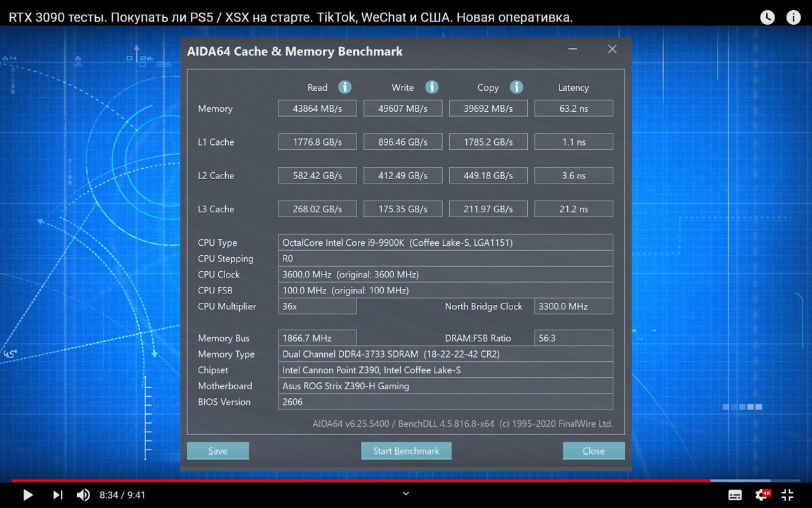Screen dimensions: 812x508
Task: Click Start Benchmark button
Action: coord(406,451)
